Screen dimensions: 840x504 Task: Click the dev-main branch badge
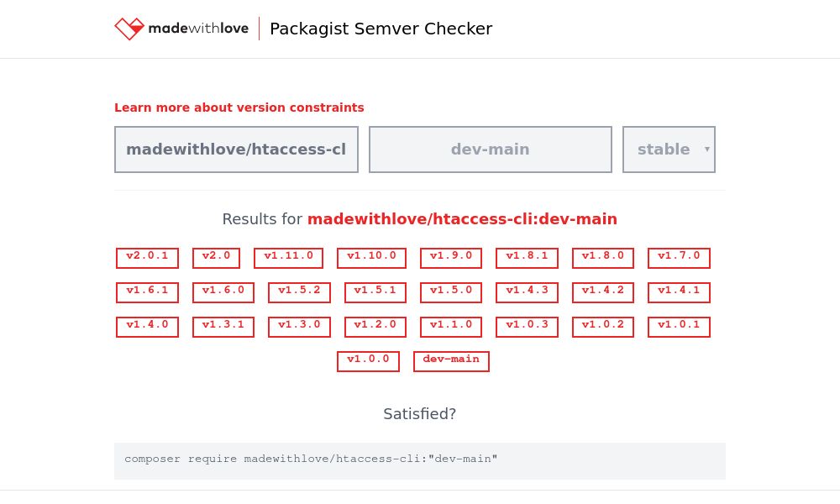[451, 360]
